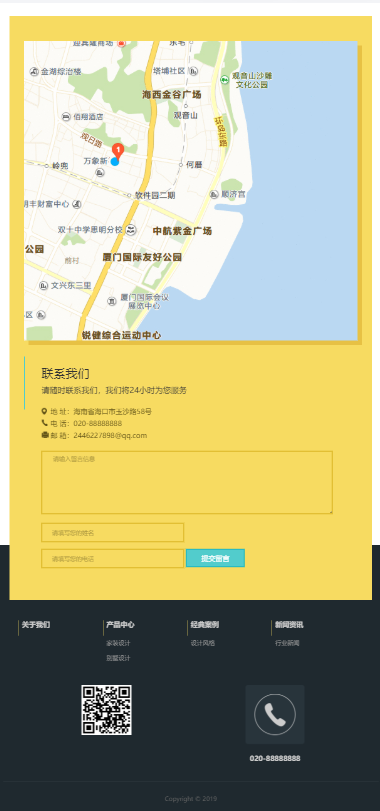This screenshot has height=811, width=380.
Task: Click the email address 2446227898@qq.com
Action: [x=110, y=435]
